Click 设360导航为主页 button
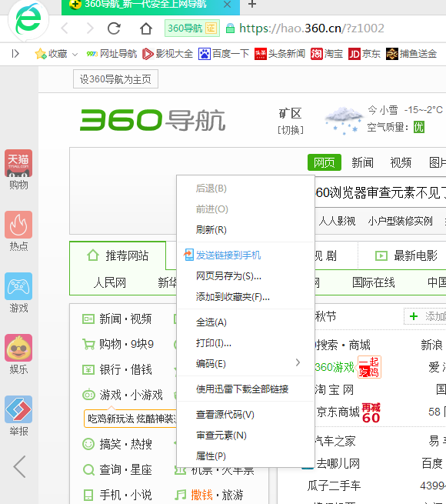 pos(115,79)
